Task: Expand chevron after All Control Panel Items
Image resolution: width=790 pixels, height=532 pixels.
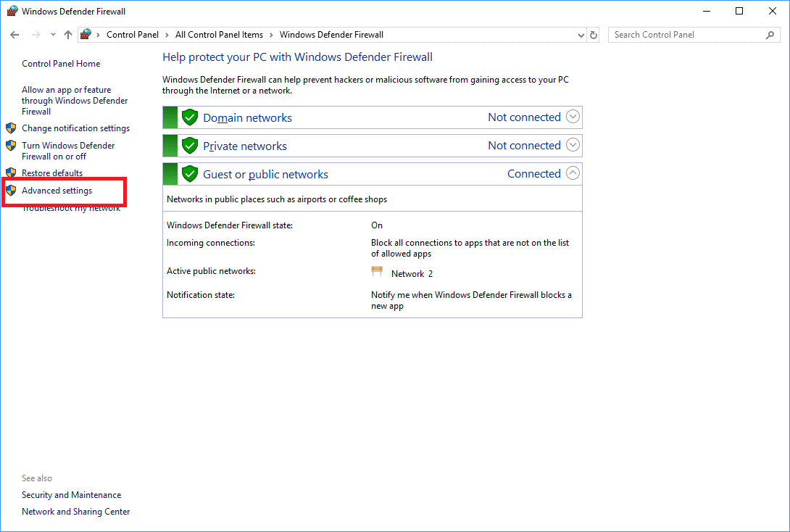Action: click(x=271, y=35)
